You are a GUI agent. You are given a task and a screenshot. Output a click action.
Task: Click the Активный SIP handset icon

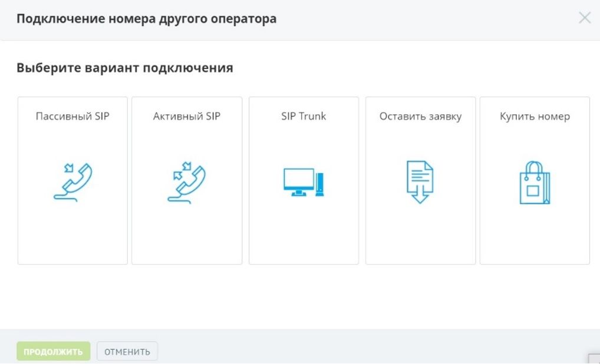187,183
